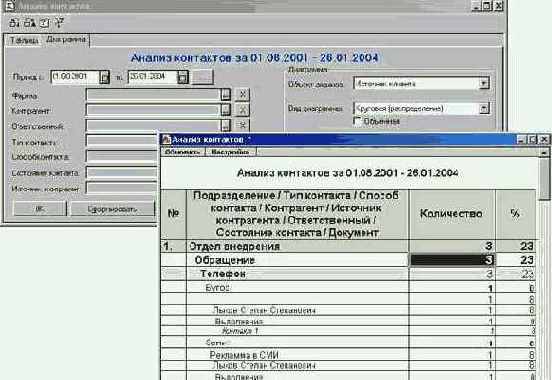Click the Сформировать button
Viewport: 552px width, 380px height.
(x=113, y=209)
